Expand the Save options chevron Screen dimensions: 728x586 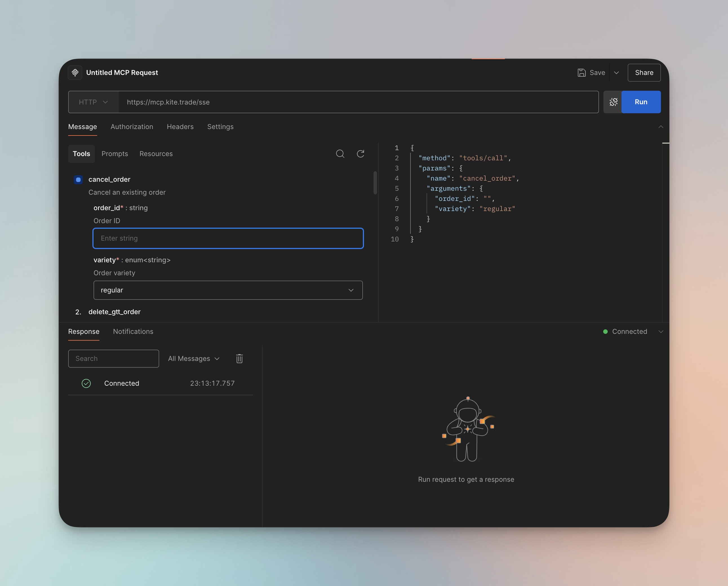point(616,73)
